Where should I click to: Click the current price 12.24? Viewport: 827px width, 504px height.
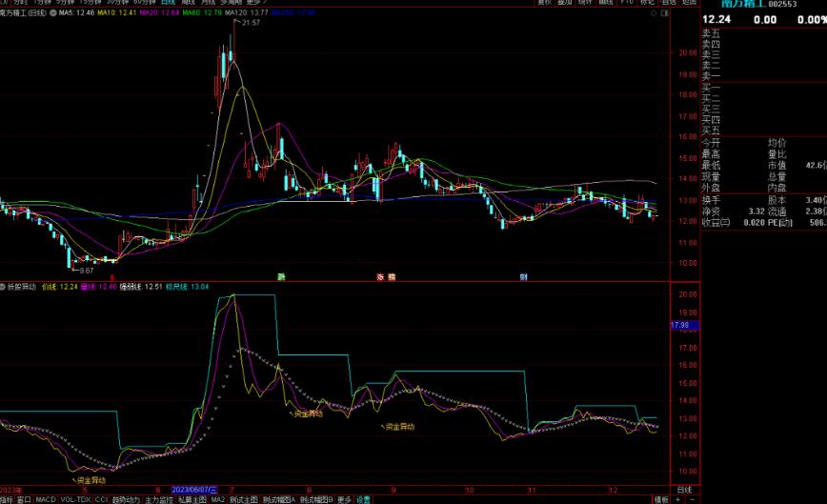click(716, 19)
